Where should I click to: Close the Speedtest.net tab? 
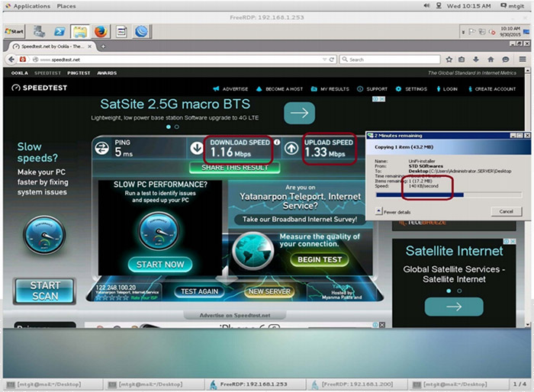tap(89, 47)
